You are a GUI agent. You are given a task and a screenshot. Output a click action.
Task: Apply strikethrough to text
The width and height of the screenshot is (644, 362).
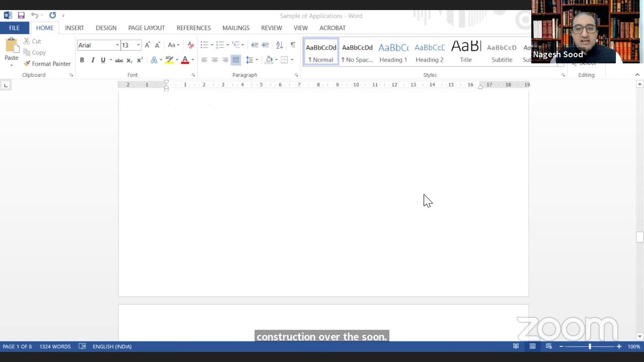coord(119,60)
